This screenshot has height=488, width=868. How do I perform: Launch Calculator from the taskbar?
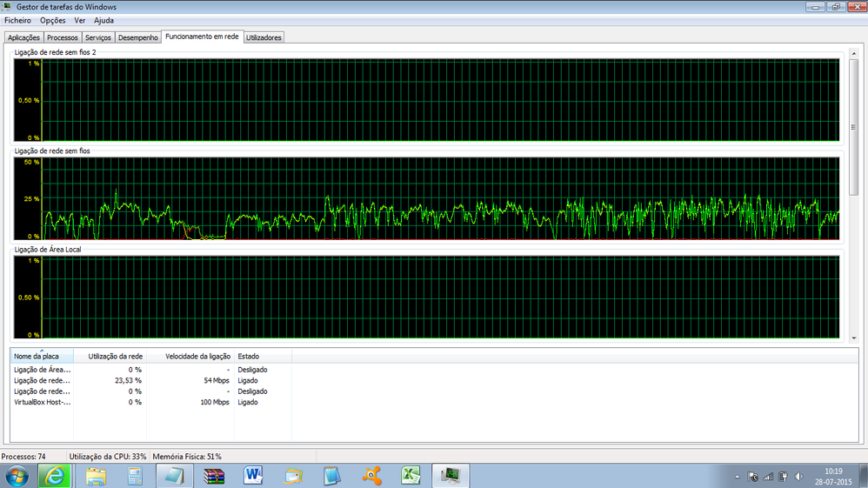click(135, 476)
